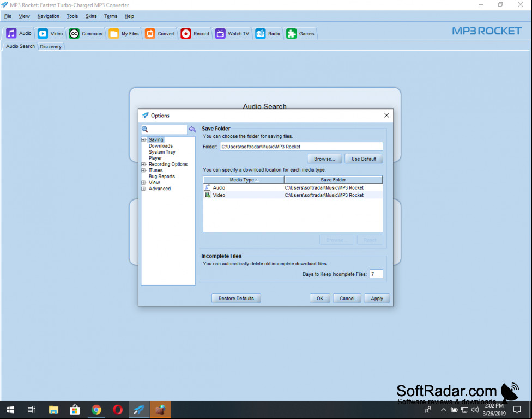Expand the Saving tree node
Viewport: 532px width, 419px height.
143,140
